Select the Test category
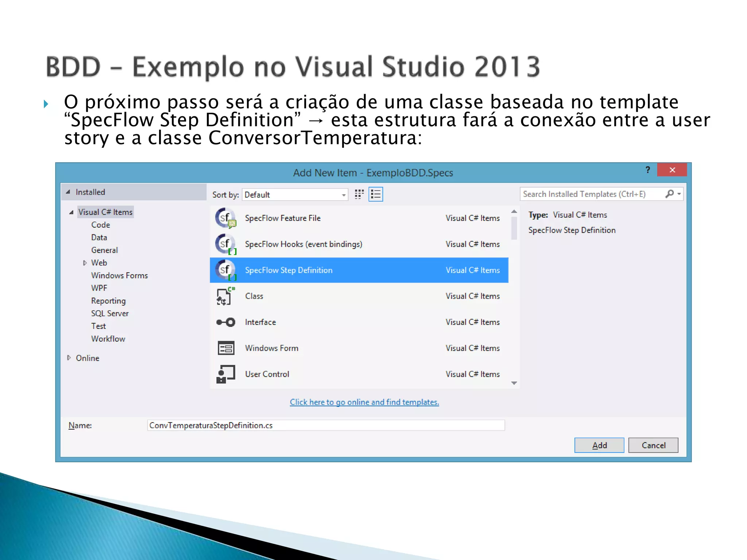The width and height of the screenshot is (747, 560). point(98,326)
